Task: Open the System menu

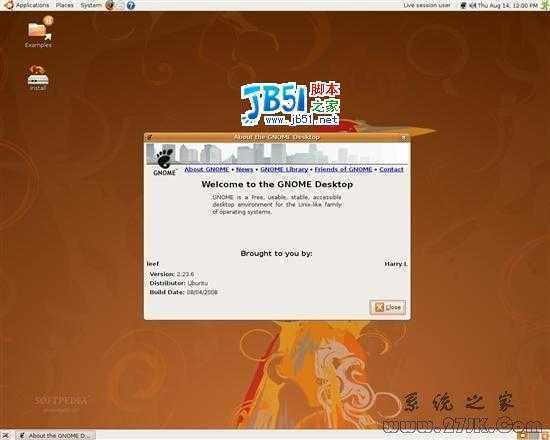Action: click(90, 5)
